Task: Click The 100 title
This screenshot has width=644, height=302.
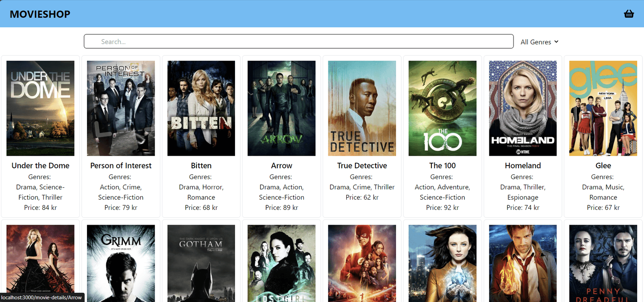Action: point(442,165)
